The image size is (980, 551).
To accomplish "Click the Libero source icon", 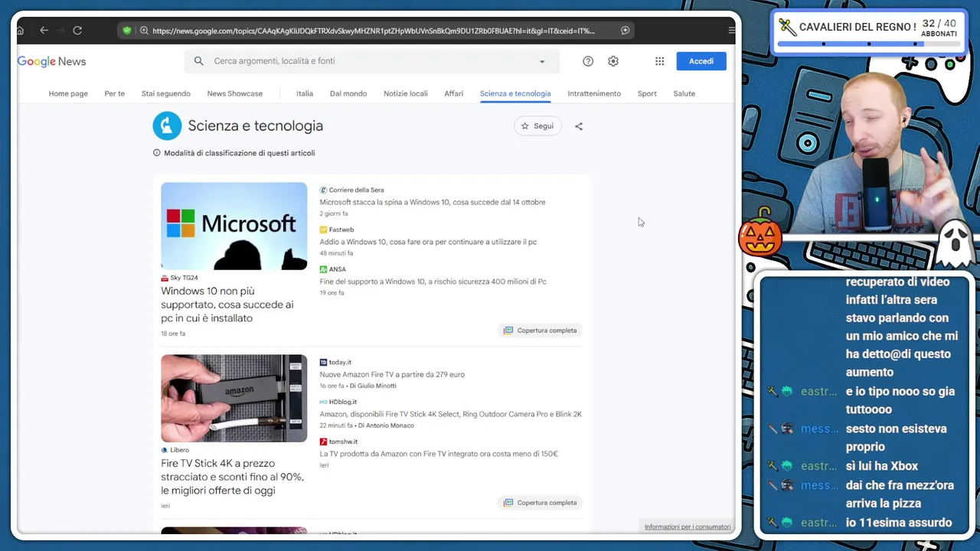I will [165, 450].
